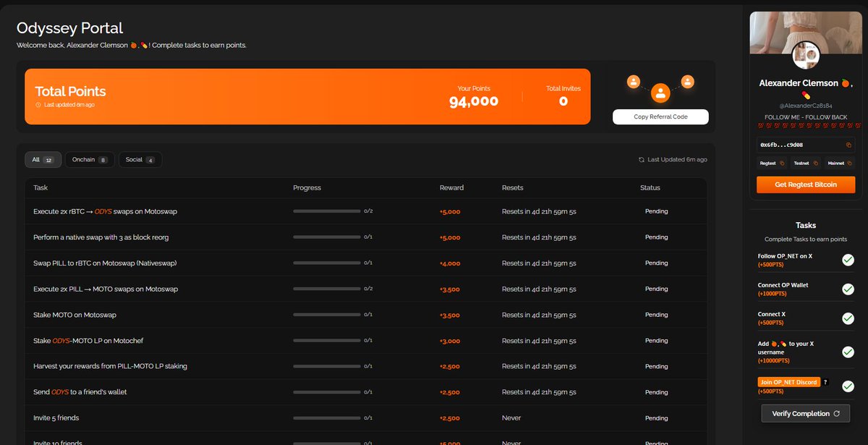868x445 pixels.
Task: Copy the Testnet address using its copy icon
Action: click(x=816, y=164)
